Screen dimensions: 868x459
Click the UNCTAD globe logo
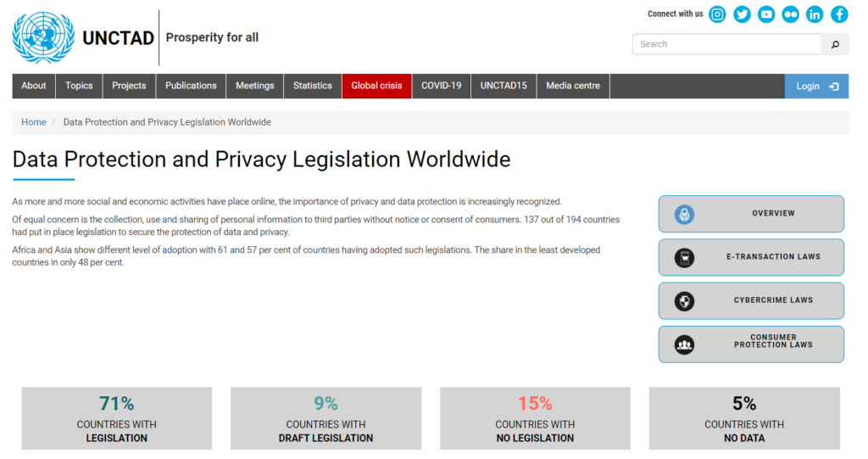click(x=42, y=37)
